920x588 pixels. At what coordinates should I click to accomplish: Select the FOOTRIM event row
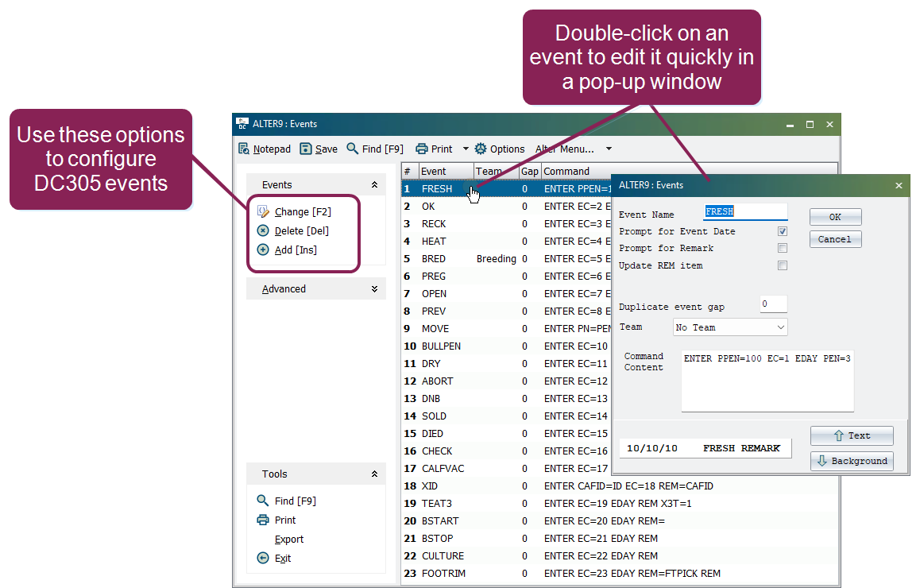click(x=620, y=574)
